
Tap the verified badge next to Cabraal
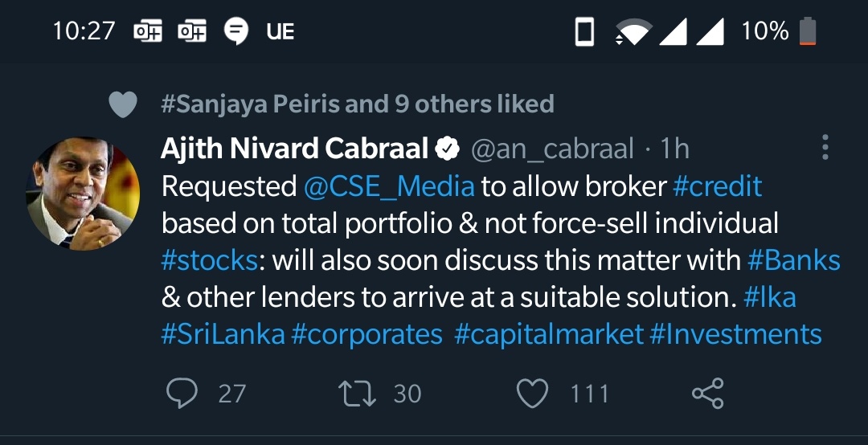point(448,149)
